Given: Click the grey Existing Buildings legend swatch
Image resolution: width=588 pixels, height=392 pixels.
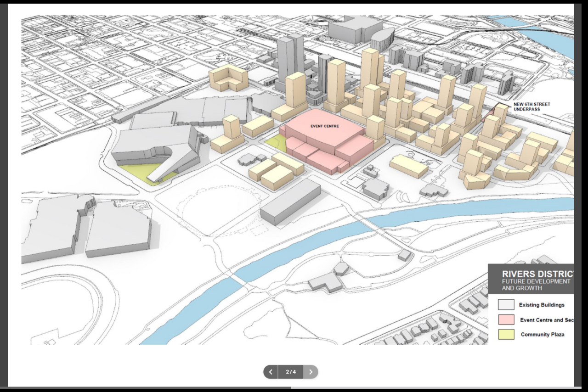Looking at the screenshot, I should [x=506, y=305].
